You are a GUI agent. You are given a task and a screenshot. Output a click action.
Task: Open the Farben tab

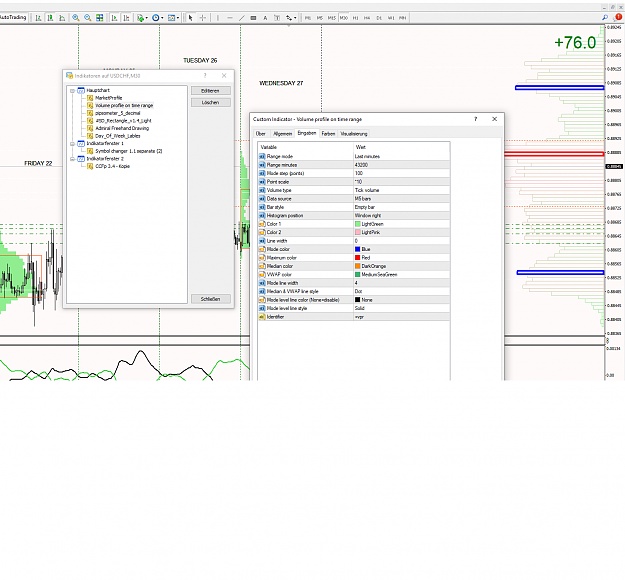(328, 134)
